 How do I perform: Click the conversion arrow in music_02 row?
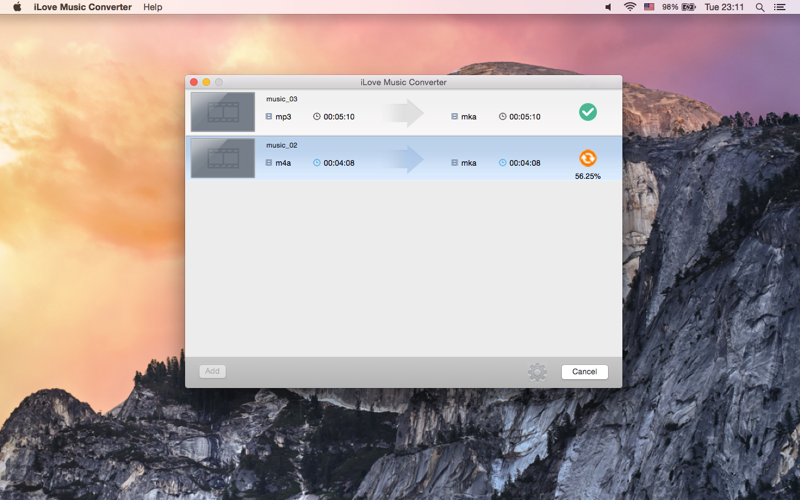pyautogui.click(x=403, y=159)
